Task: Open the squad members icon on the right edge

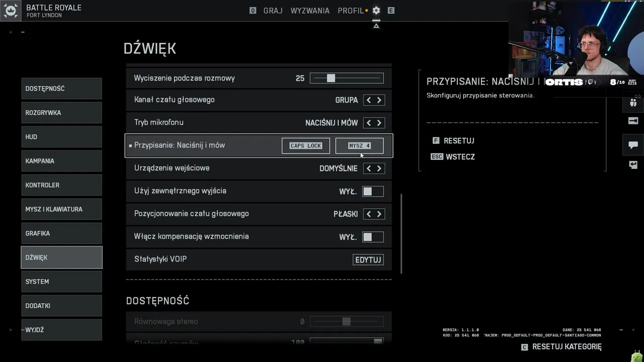Action: 633,103
